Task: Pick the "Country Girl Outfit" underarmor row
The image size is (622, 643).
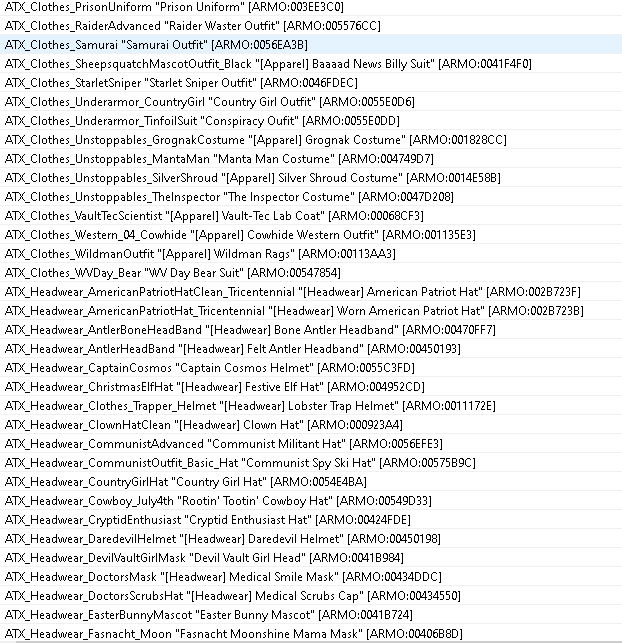Action: pos(311,101)
